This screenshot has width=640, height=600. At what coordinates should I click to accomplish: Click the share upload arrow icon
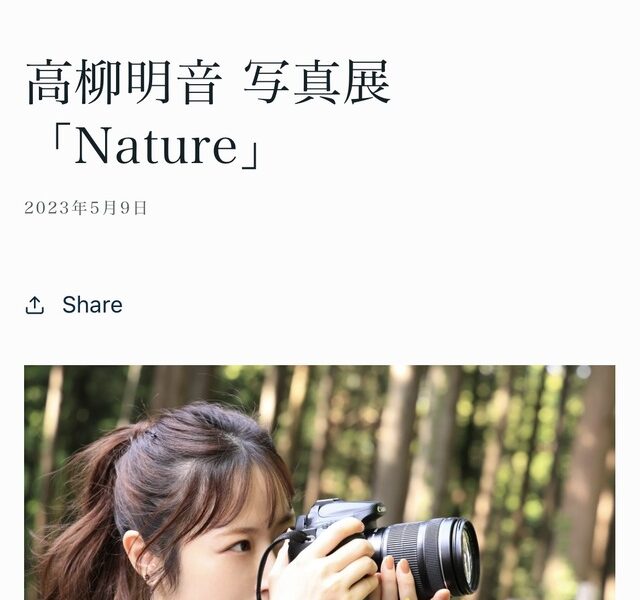(x=34, y=305)
